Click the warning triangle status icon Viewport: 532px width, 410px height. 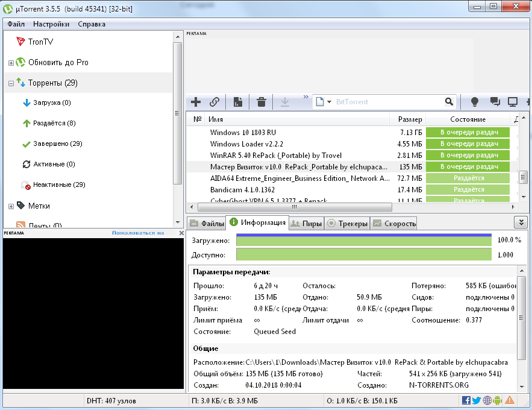click(x=510, y=400)
